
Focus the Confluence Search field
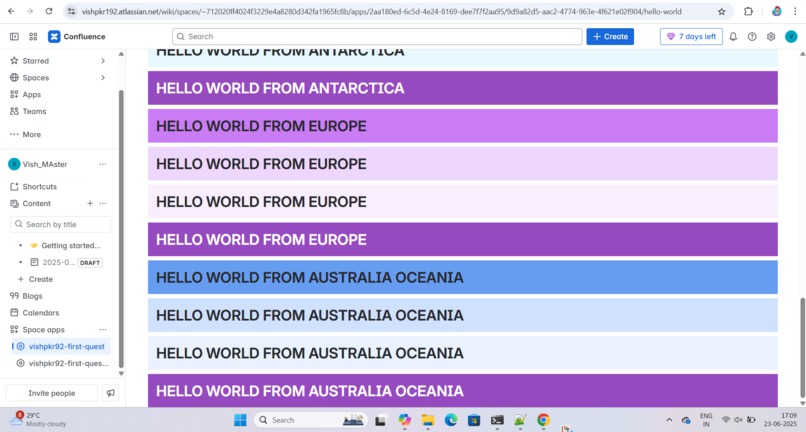(x=377, y=37)
